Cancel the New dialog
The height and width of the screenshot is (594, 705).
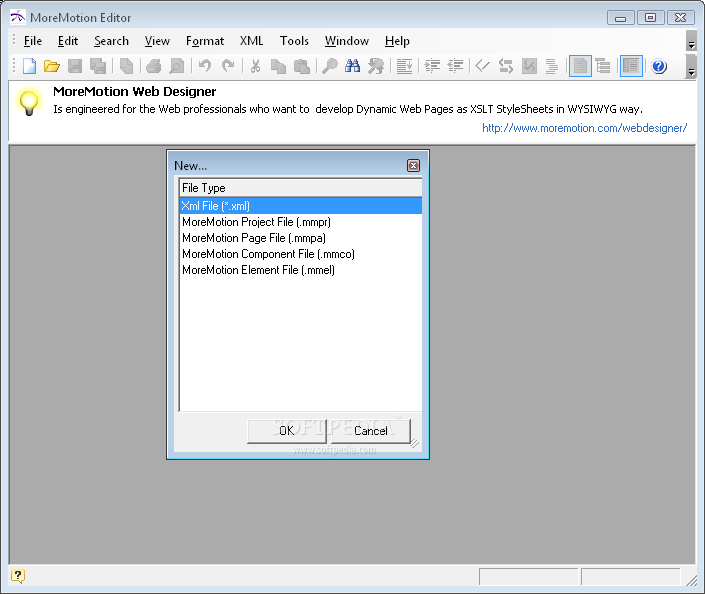click(370, 431)
